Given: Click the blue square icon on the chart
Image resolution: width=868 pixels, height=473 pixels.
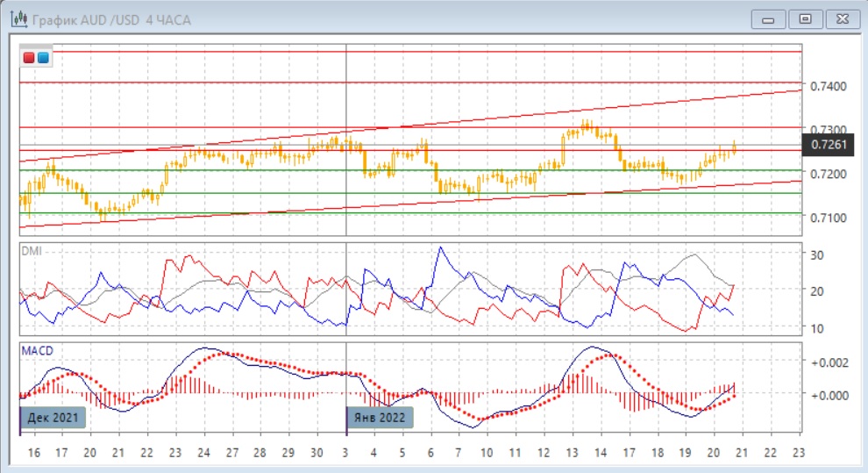Looking at the screenshot, I should [x=43, y=58].
